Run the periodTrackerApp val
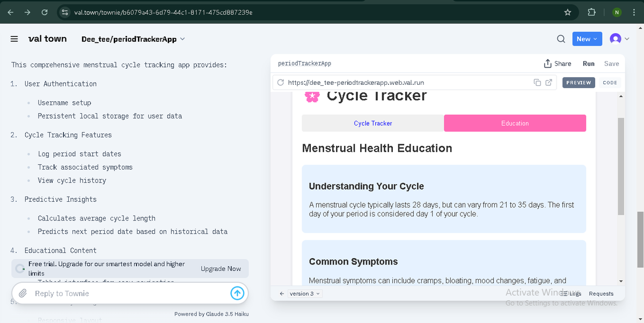 coord(589,63)
